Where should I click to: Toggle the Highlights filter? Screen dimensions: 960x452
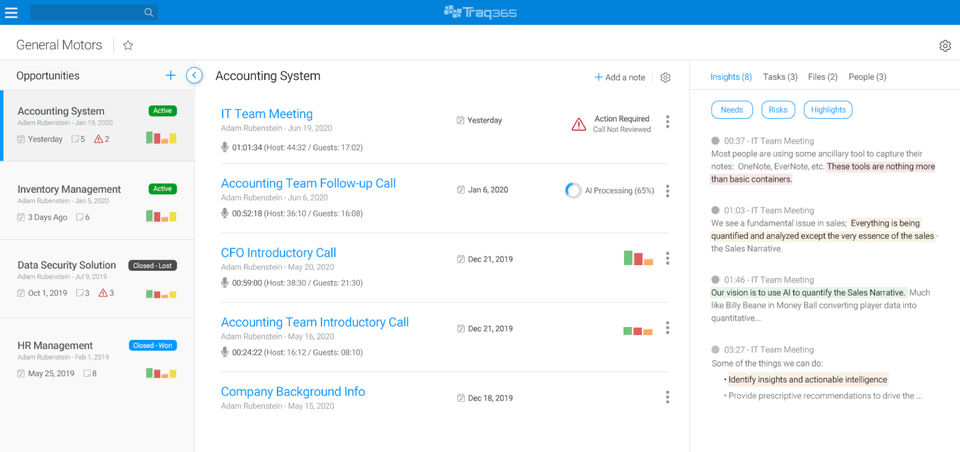(828, 110)
